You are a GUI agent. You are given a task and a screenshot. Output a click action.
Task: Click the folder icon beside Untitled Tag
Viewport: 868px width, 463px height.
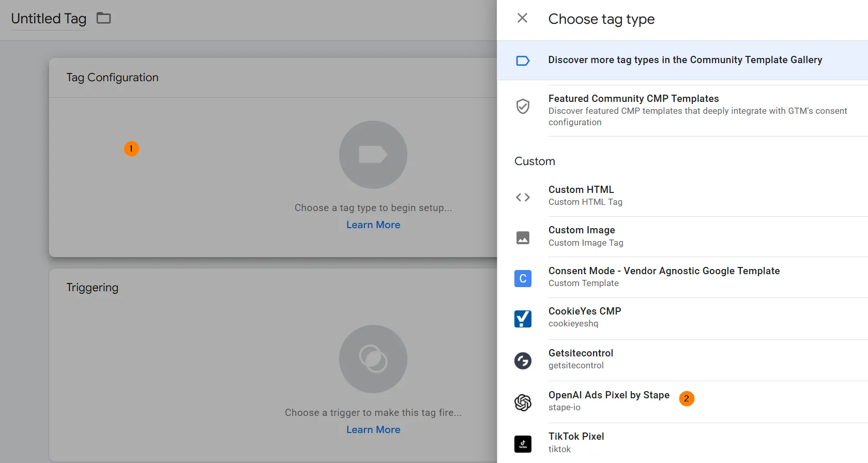(x=104, y=18)
